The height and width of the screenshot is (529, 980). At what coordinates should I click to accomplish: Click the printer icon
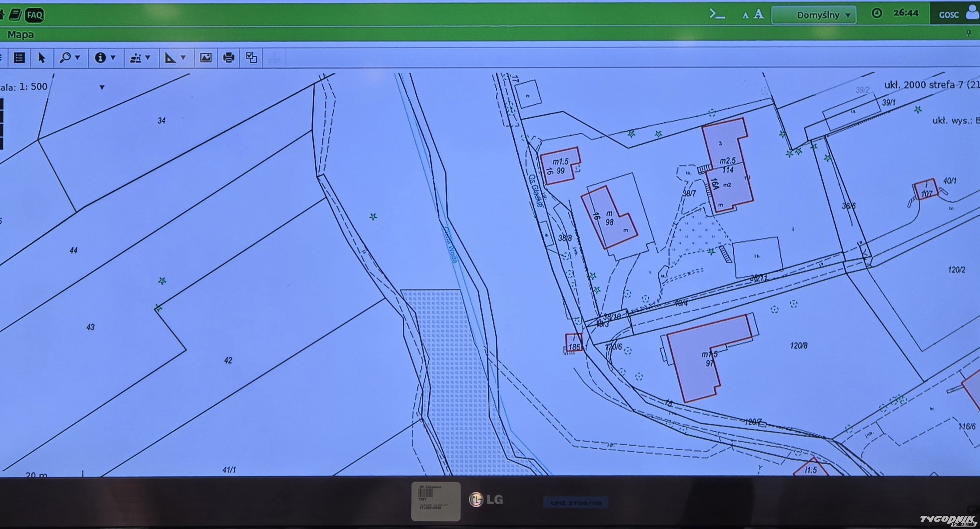point(228,58)
